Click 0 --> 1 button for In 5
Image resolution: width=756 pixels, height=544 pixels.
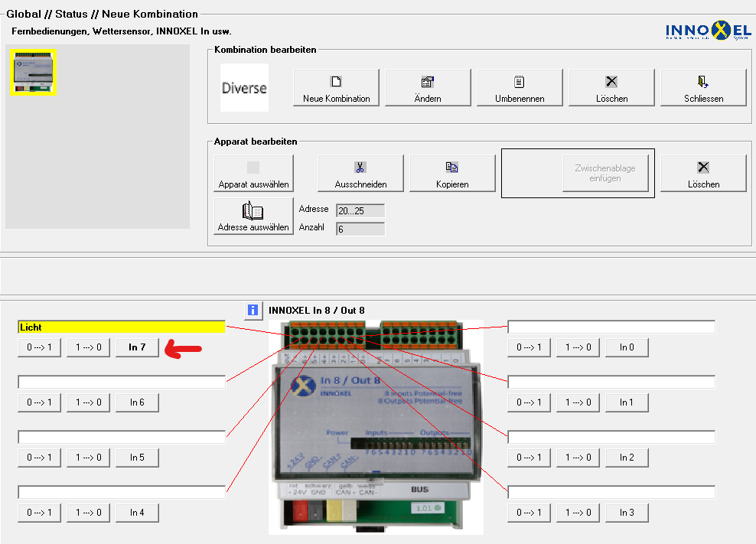pyautogui.click(x=40, y=458)
